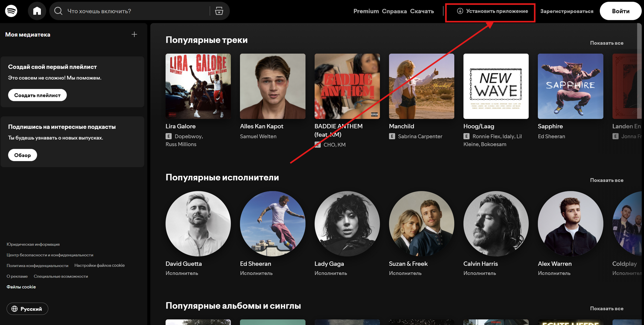Click the download icon beside Установить приложение
The width and height of the screenshot is (644, 325).
pyautogui.click(x=460, y=11)
